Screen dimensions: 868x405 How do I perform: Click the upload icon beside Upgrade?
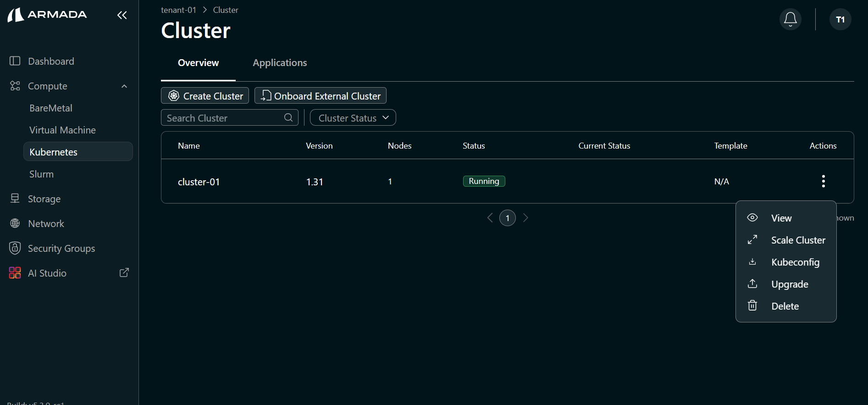[x=752, y=283]
